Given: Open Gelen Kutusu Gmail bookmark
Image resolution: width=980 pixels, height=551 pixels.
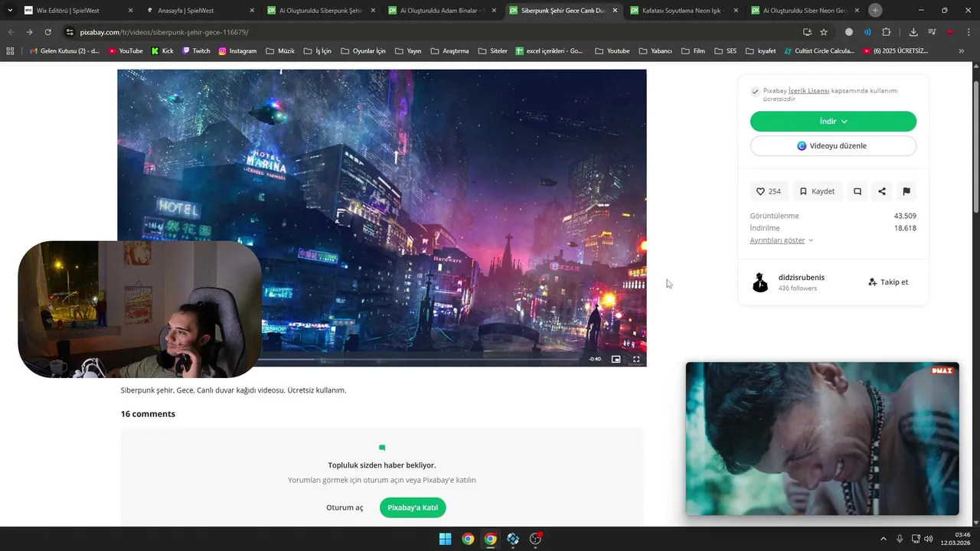Looking at the screenshot, I should pos(64,51).
